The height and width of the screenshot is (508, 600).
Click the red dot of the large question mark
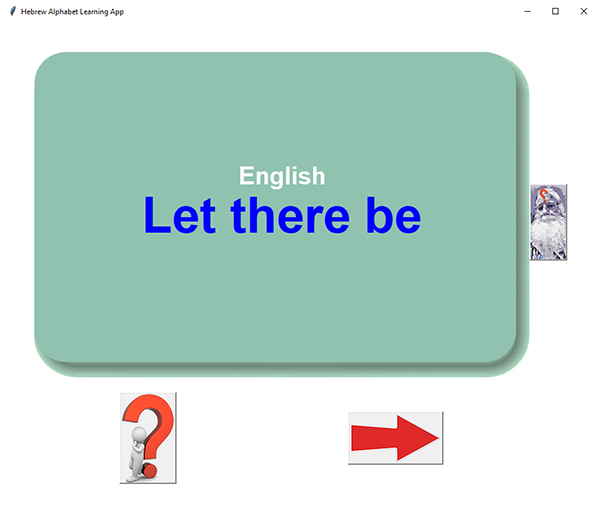[x=152, y=467]
